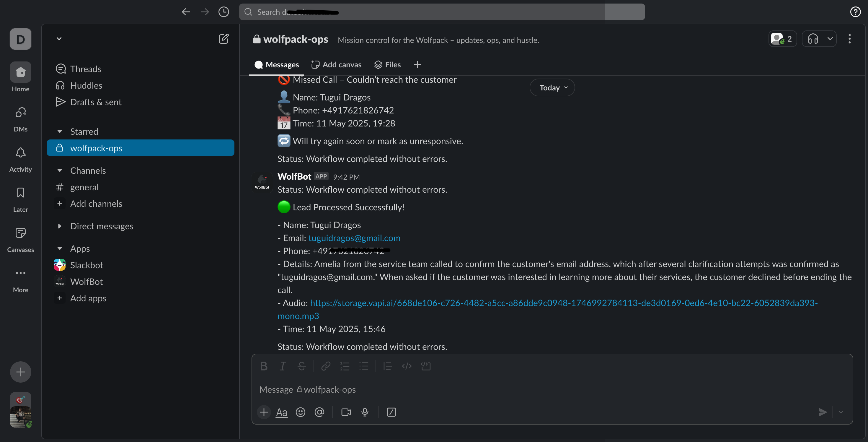This screenshot has width=868, height=442.
Task: Open WolfBot in the Apps list
Action: point(140,282)
